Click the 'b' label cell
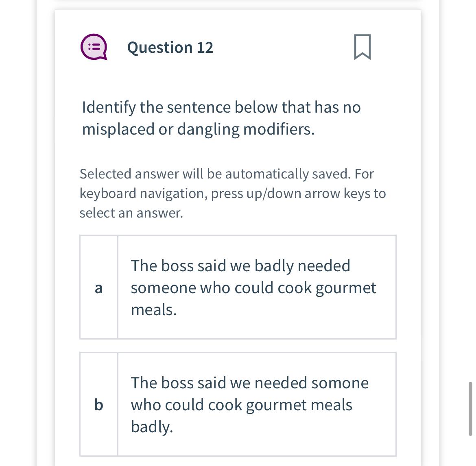The height and width of the screenshot is (466, 476). tap(98, 404)
